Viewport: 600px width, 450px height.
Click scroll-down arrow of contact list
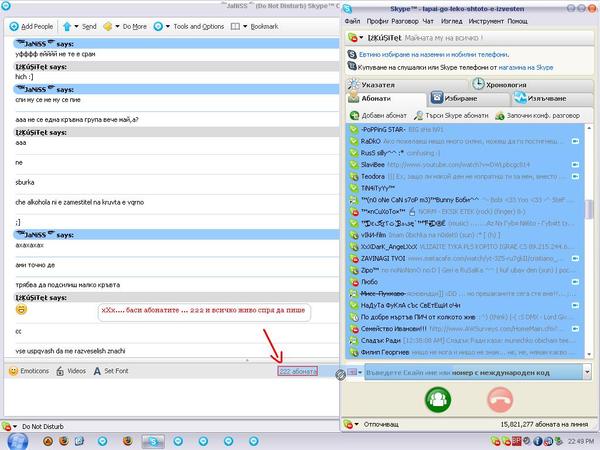(x=589, y=354)
